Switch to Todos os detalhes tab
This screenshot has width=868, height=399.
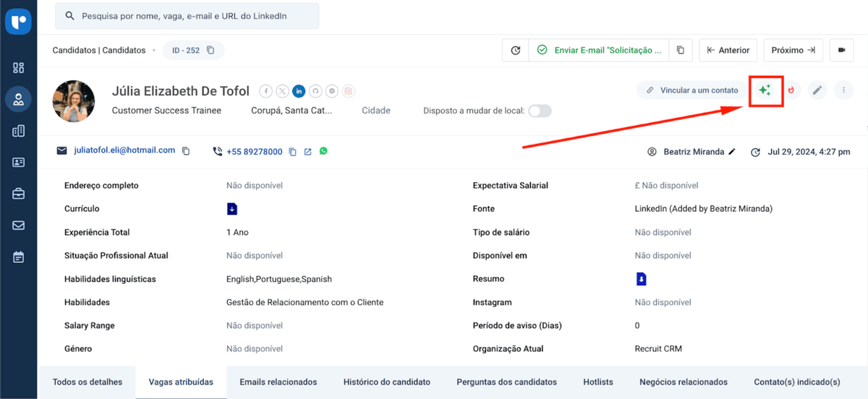(88, 382)
